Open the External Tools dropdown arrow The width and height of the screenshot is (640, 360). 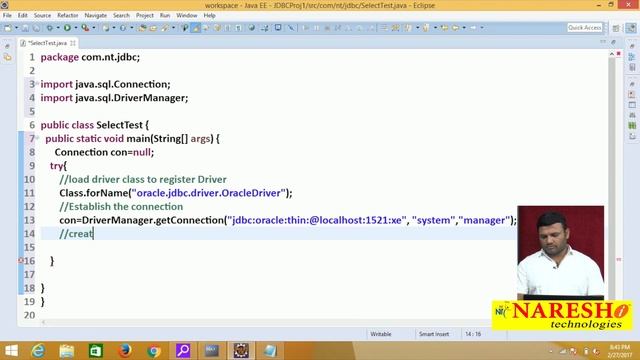point(94,28)
